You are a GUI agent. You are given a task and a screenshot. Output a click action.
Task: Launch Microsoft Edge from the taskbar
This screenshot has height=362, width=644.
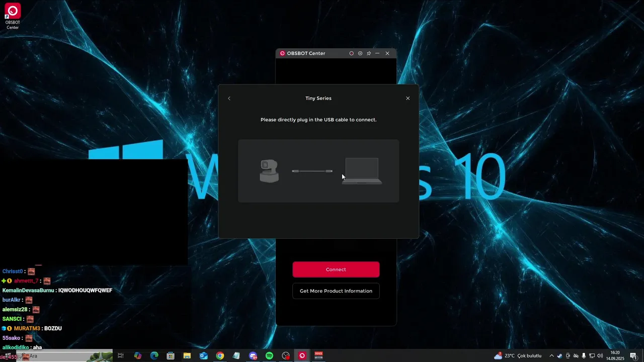(154, 356)
